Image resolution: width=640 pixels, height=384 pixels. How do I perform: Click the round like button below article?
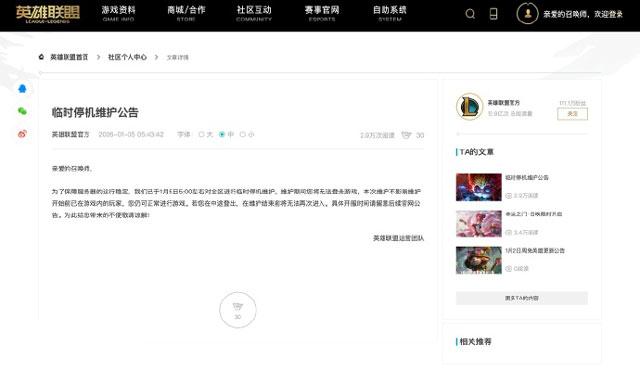(x=238, y=310)
